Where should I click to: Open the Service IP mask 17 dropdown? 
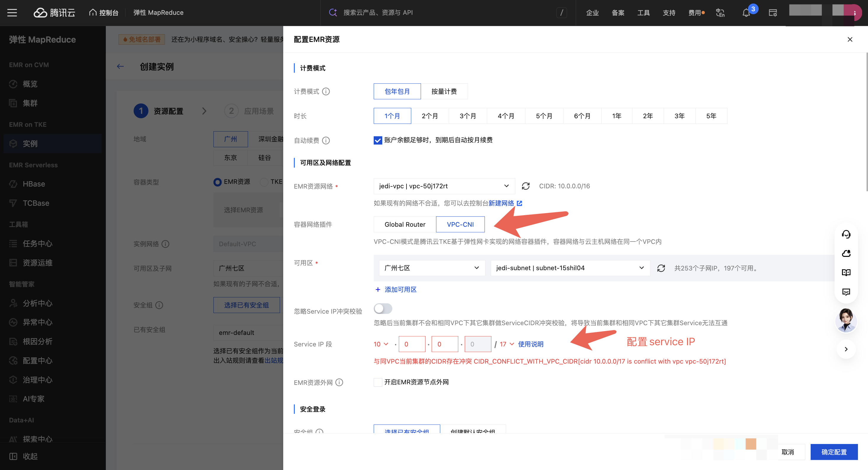(507, 344)
